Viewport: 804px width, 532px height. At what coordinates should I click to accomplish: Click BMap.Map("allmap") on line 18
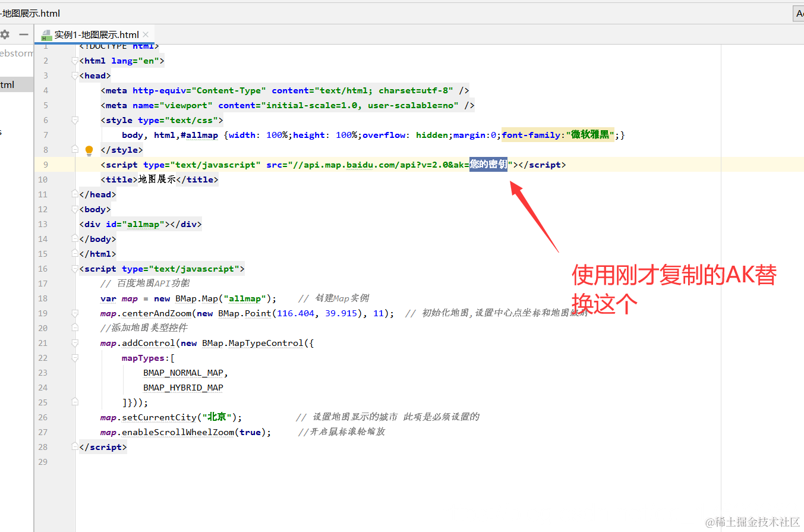(x=223, y=298)
